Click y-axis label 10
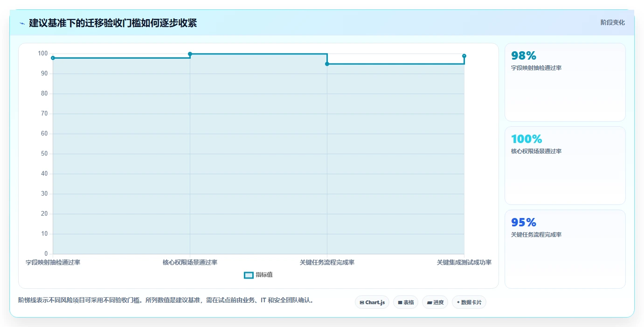The height and width of the screenshot is (327, 644). (44, 234)
